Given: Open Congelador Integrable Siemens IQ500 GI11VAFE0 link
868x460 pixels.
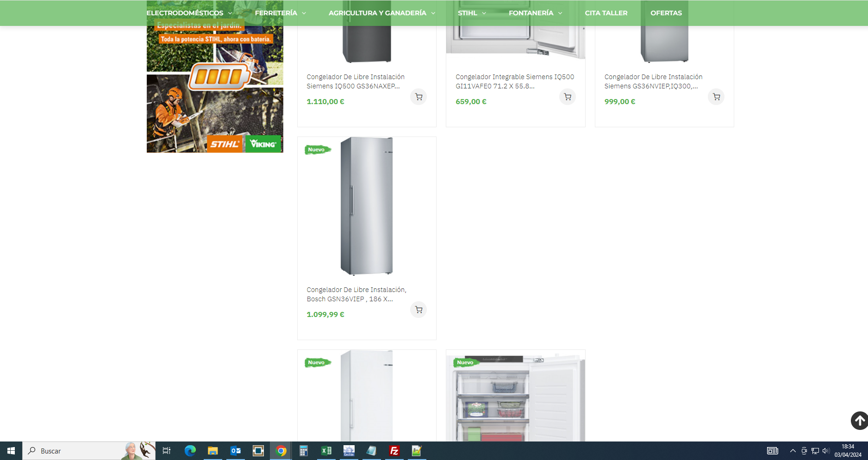Looking at the screenshot, I should tap(515, 81).
